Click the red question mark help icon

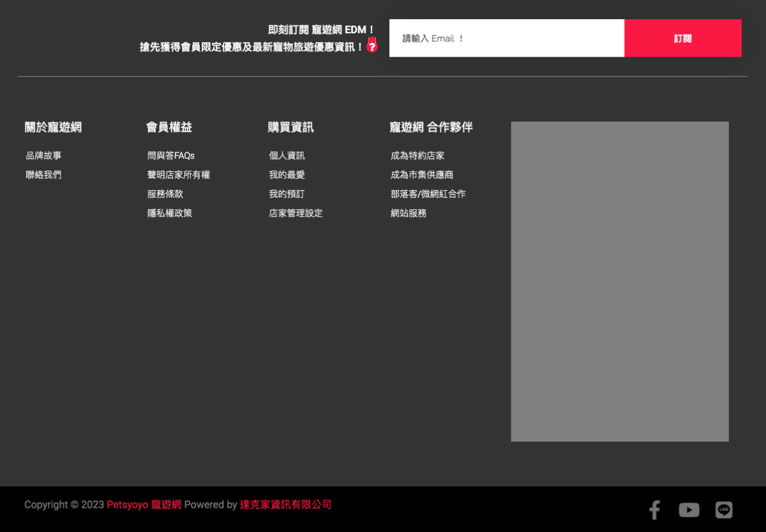point(372,47)
